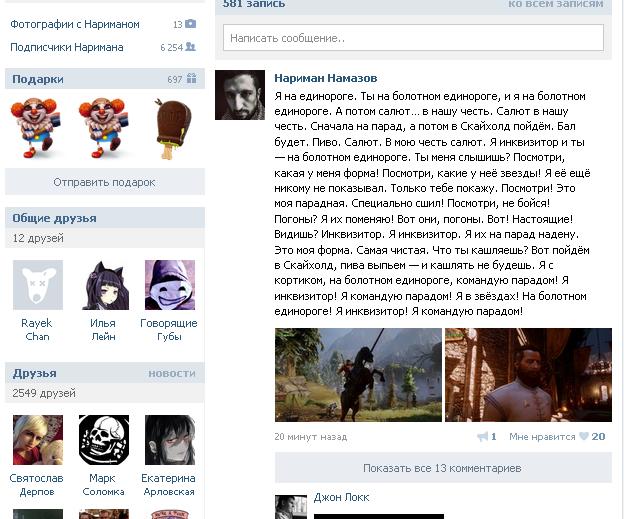Click the like count 20
This screenshot has width=631, height=519.
598,437
